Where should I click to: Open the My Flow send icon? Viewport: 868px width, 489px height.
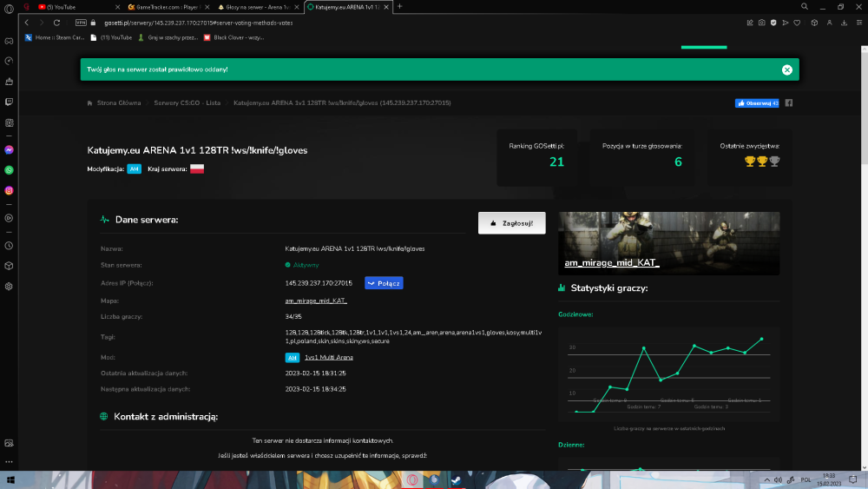tap(785, 23)
